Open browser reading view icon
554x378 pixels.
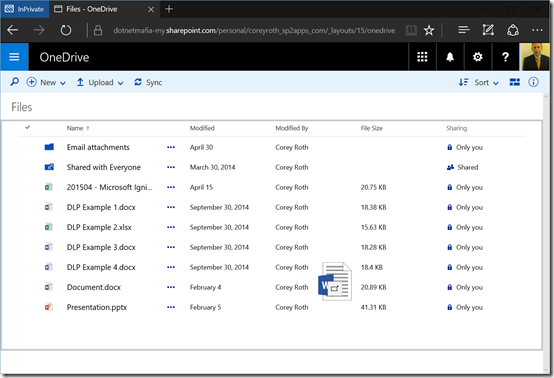click(x=411, y=30)
